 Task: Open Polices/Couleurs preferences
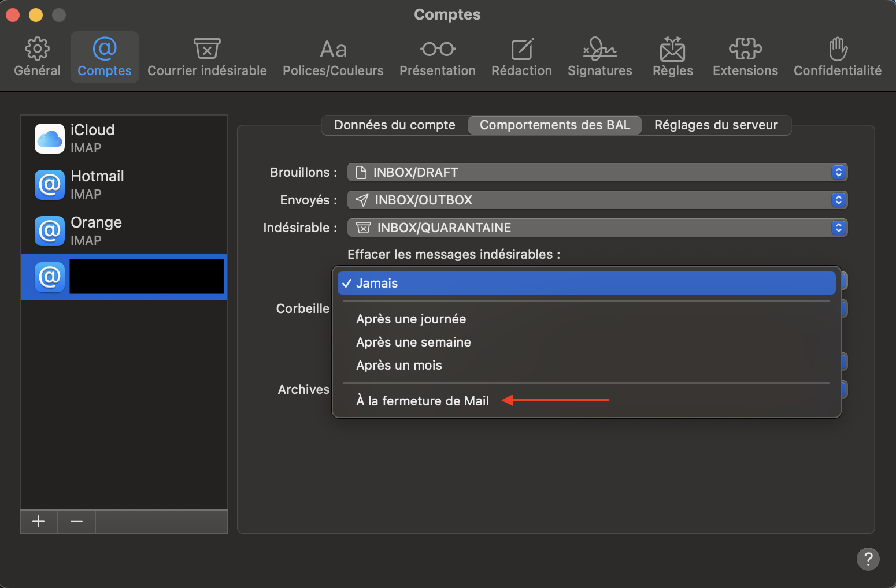(333, 57)
